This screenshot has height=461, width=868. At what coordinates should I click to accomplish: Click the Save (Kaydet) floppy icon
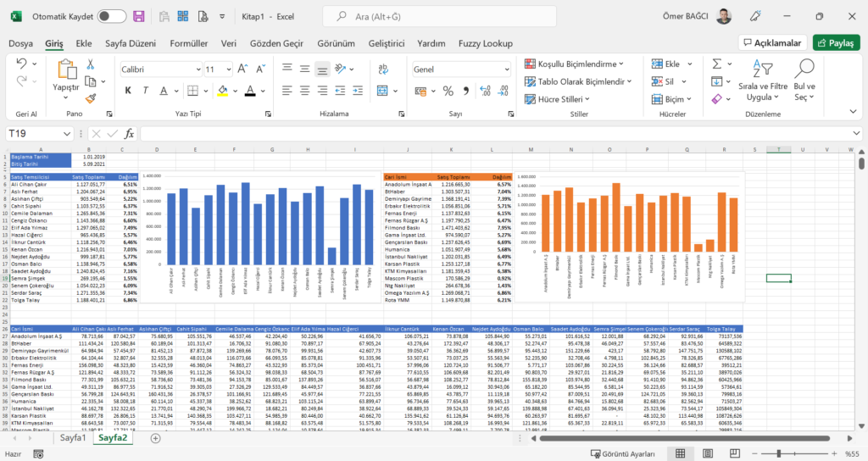139,17
